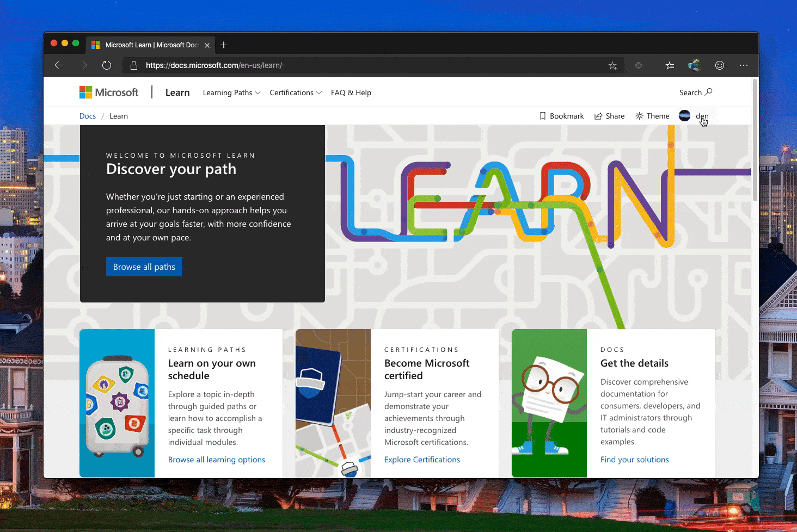
Task: Expand the Learning Paths dropdown
Action: point(231,92)
